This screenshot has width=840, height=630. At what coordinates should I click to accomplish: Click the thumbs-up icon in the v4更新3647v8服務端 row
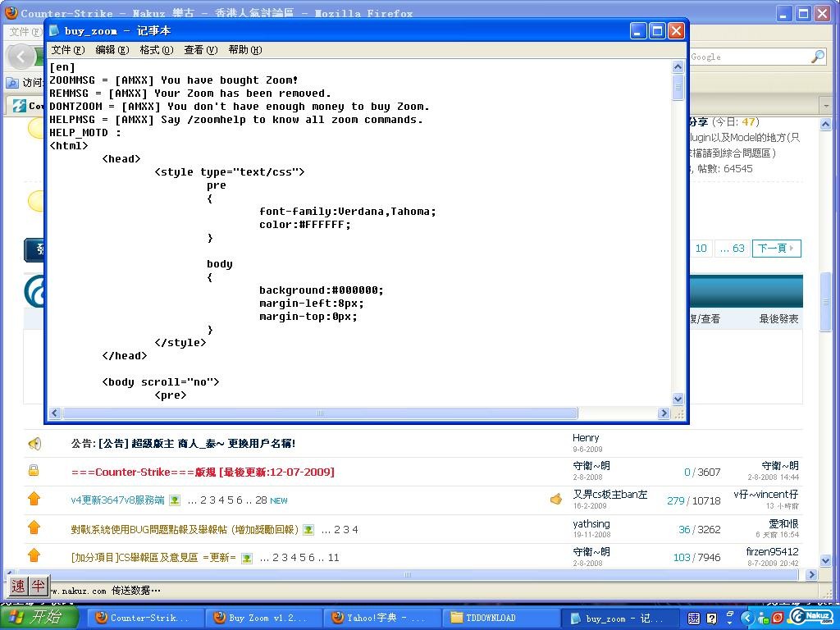tap(556, 500)
